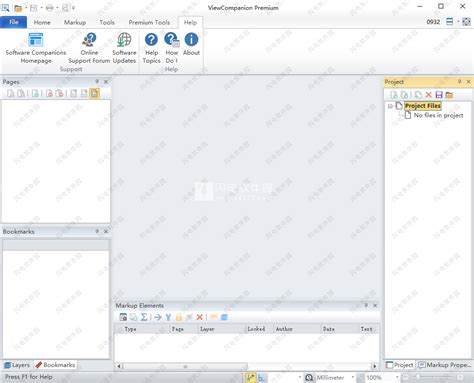
Task: Click the open folder icon in Project toolbar
Action: coord(449,95)
